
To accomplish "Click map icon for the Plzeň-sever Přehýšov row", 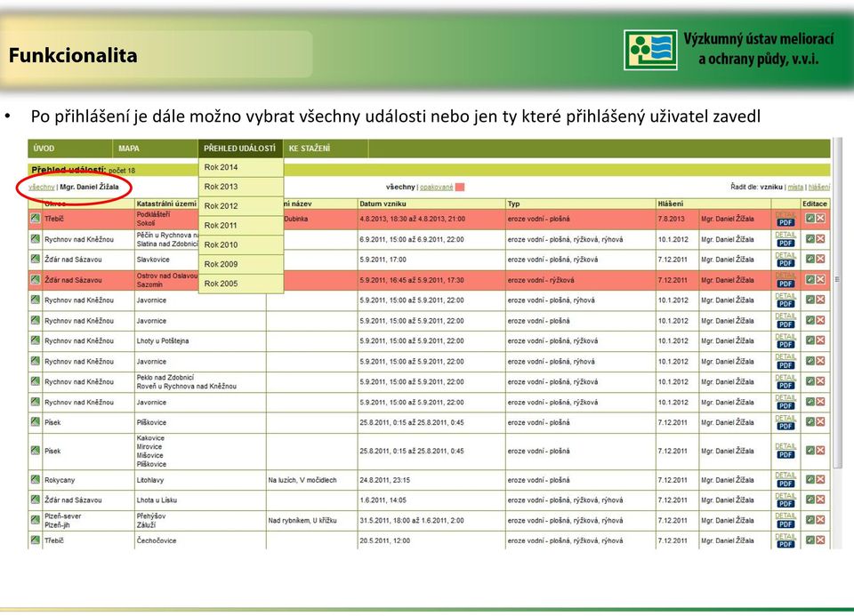I will coord(36,520).
